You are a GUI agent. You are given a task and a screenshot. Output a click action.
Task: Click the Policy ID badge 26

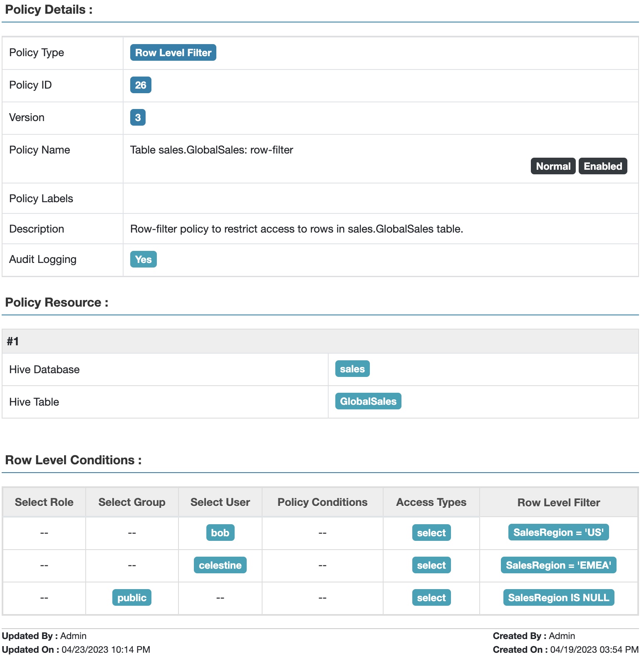pos(141,85)
